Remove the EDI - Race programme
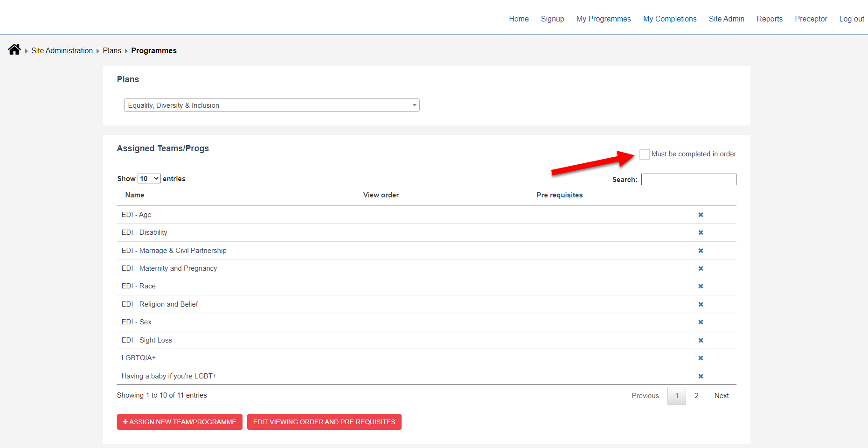868x448 pixels. coord(701,286)
